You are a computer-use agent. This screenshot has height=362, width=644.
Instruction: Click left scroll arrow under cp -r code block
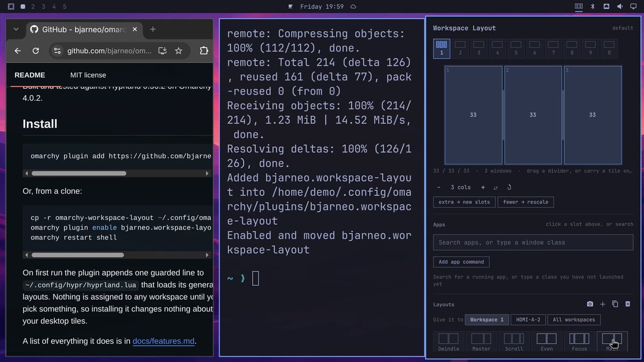pos(26,255)
